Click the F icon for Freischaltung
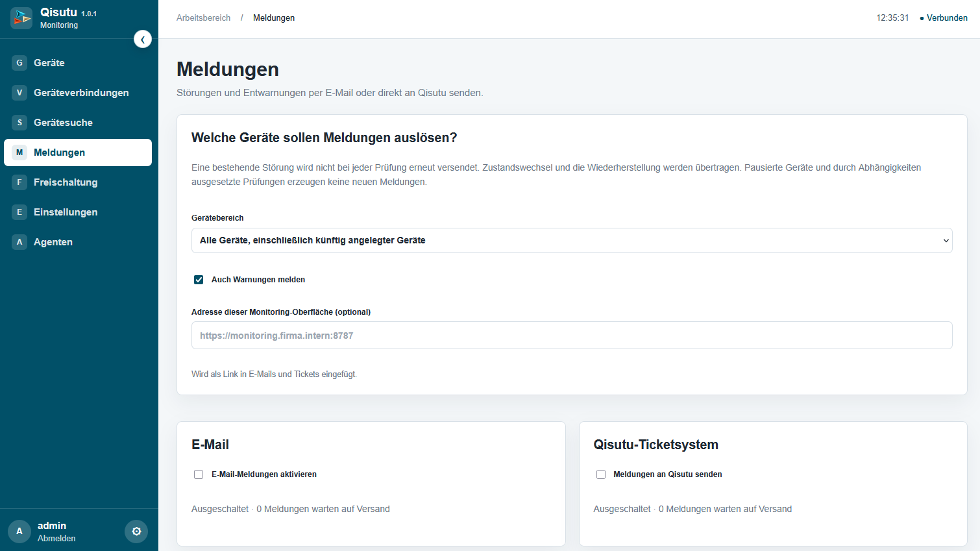The height and width of the screenshot is (551, 980). [19, 182]
